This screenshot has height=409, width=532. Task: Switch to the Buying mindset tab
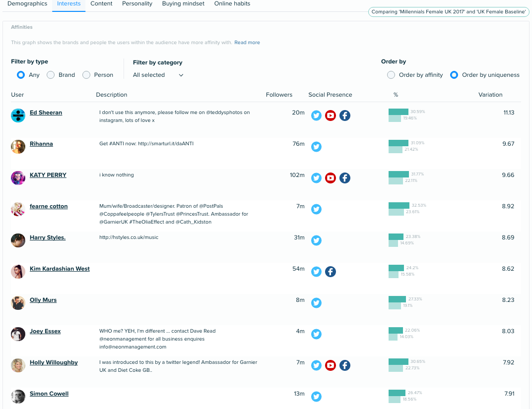coord(183,4)
